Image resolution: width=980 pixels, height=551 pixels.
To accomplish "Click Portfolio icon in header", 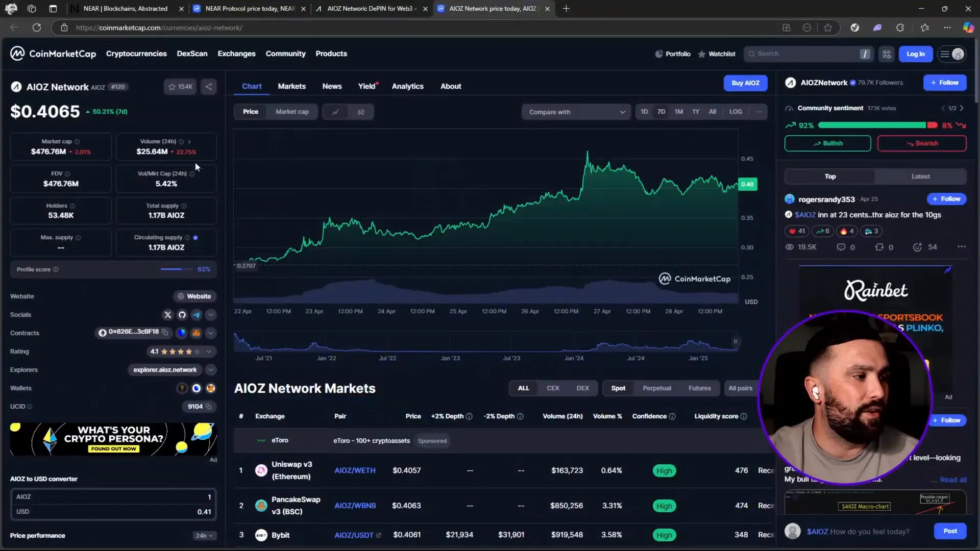I will tap(659, 54).
